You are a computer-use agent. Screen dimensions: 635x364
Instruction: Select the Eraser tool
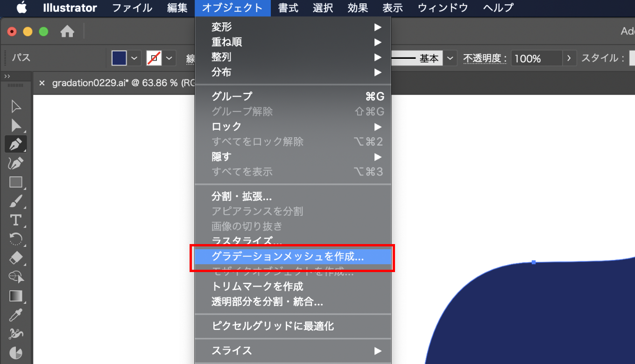(x=16, y=258)
